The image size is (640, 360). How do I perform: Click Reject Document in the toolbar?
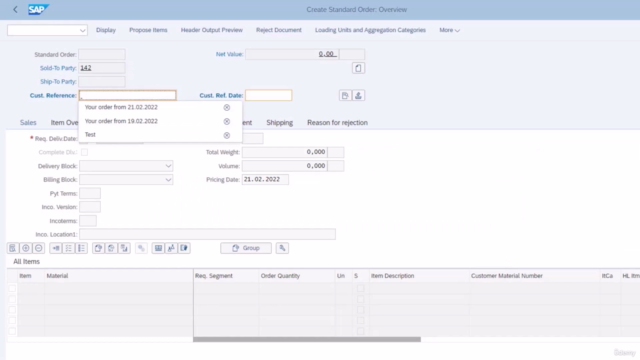tap(279, 30)
